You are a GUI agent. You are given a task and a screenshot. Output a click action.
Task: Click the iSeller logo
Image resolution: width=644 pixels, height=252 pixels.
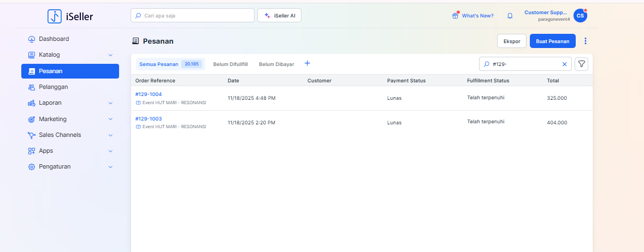(70, 16)
